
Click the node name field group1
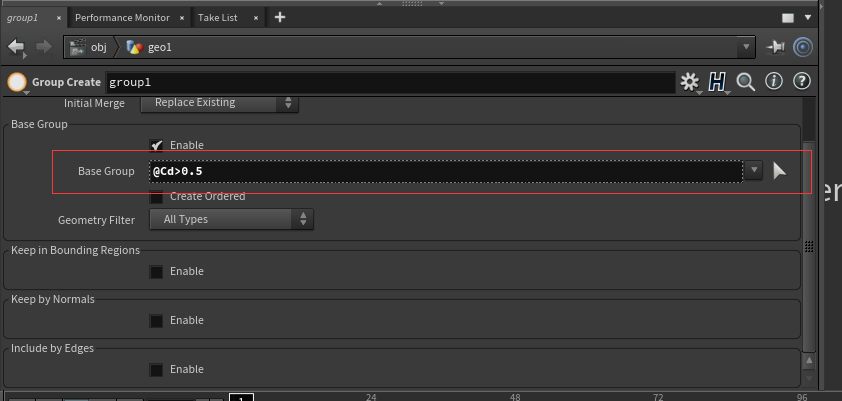point(390,82)
